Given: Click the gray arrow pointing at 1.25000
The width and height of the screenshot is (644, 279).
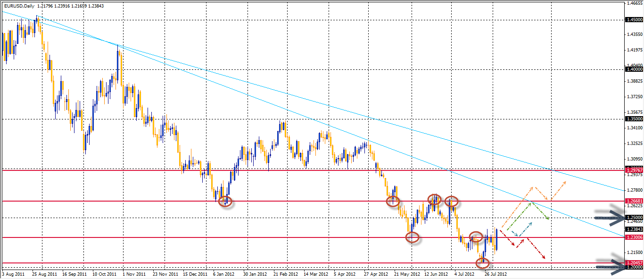Looking at the screenshot, I should pyautogui.click(x=609, y=218).
